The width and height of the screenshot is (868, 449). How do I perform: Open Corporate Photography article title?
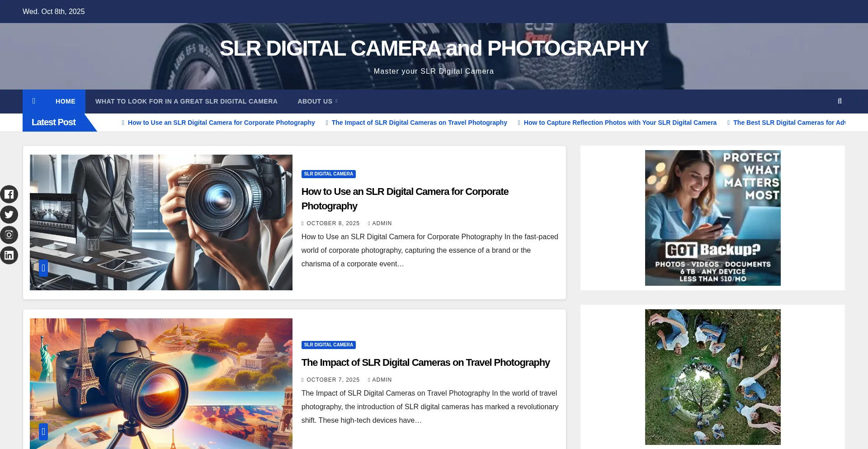[405, 199]
